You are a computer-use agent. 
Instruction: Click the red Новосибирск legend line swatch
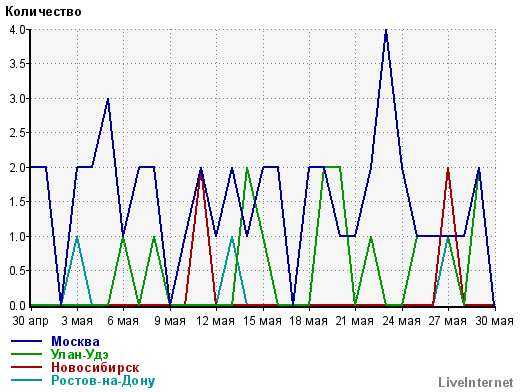pos(27,367)
